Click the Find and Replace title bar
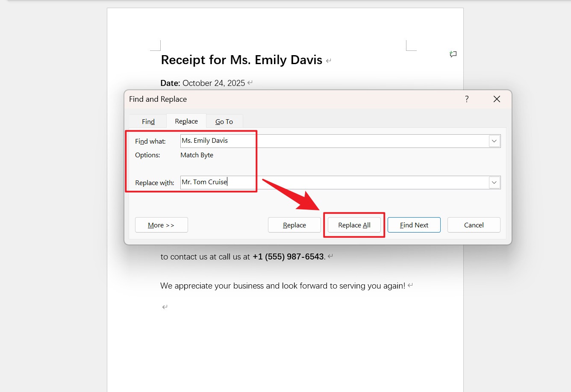Image resolution: width=571 pixels, height=392 pixels. [299, 99]
